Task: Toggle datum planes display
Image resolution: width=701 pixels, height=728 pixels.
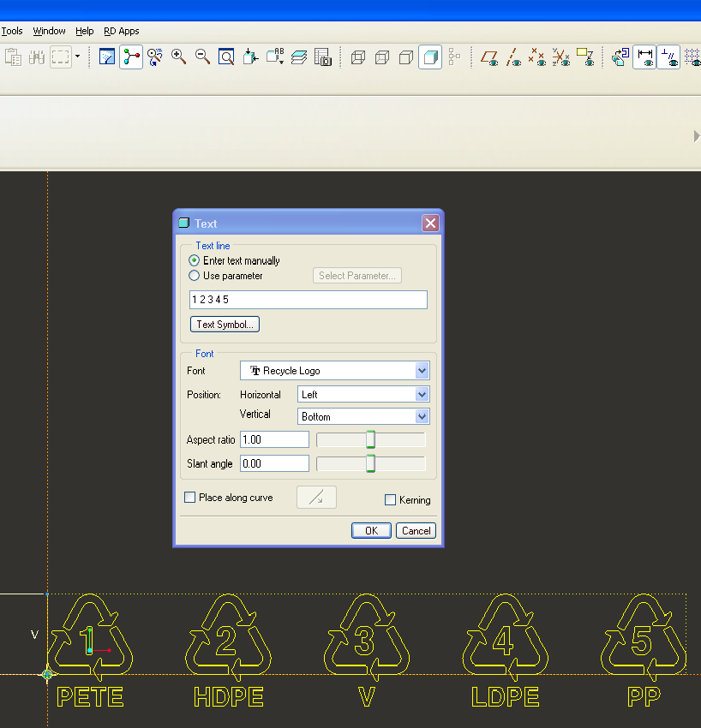Action: point(489,57)
